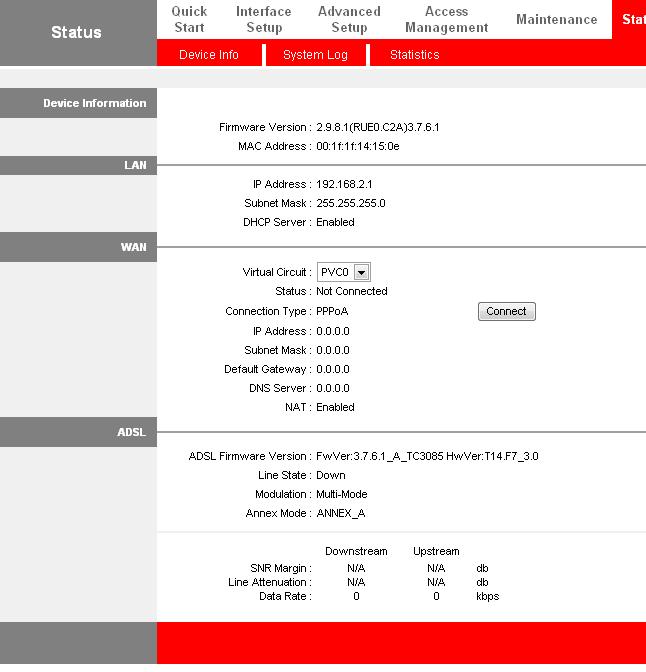
Task: Open the partially visible Status tab
Action: point(629,19)
